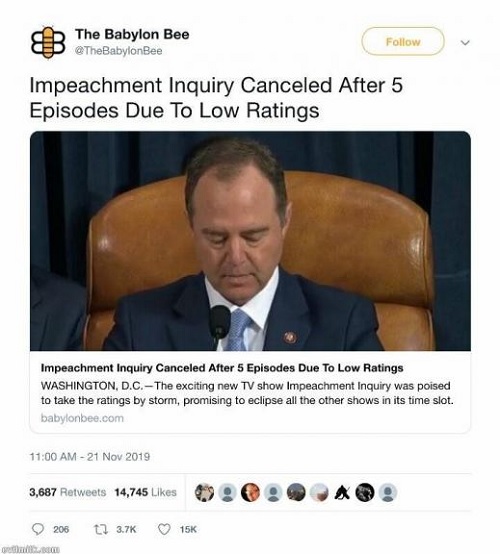View the 3,687 Retweets list
This screenshot has width=500, height=554.
point(67,492)
